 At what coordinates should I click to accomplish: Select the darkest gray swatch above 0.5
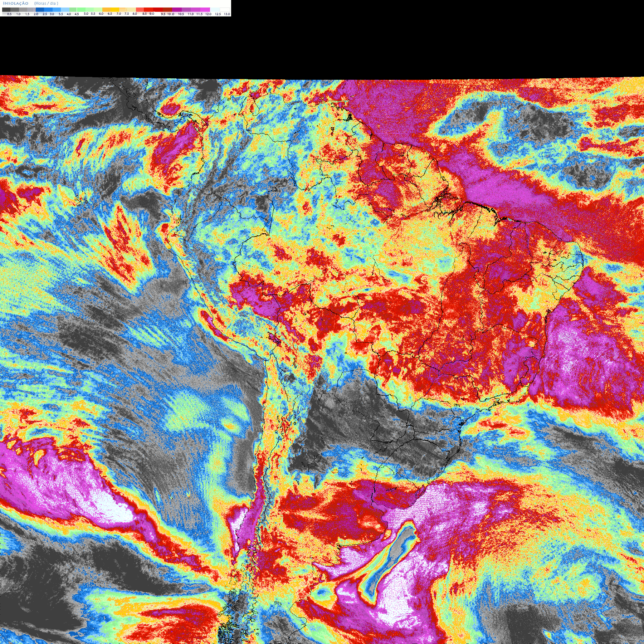tap(6, 10)
